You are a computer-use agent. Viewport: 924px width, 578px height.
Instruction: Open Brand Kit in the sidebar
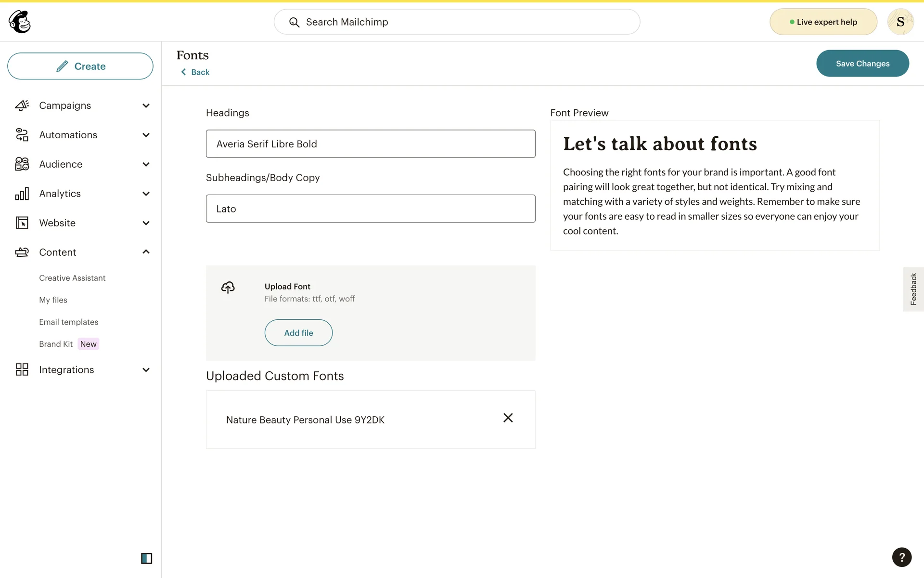coord(56,344)
